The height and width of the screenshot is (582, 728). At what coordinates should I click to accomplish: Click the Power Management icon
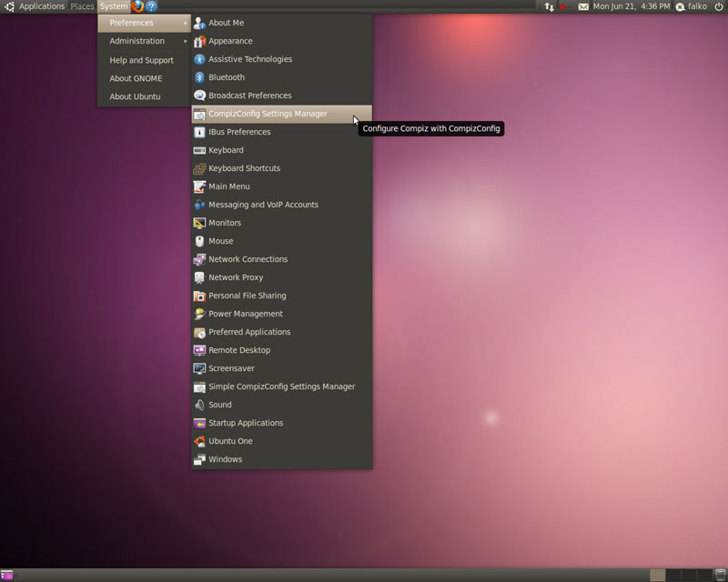click(x=199, y=315)
